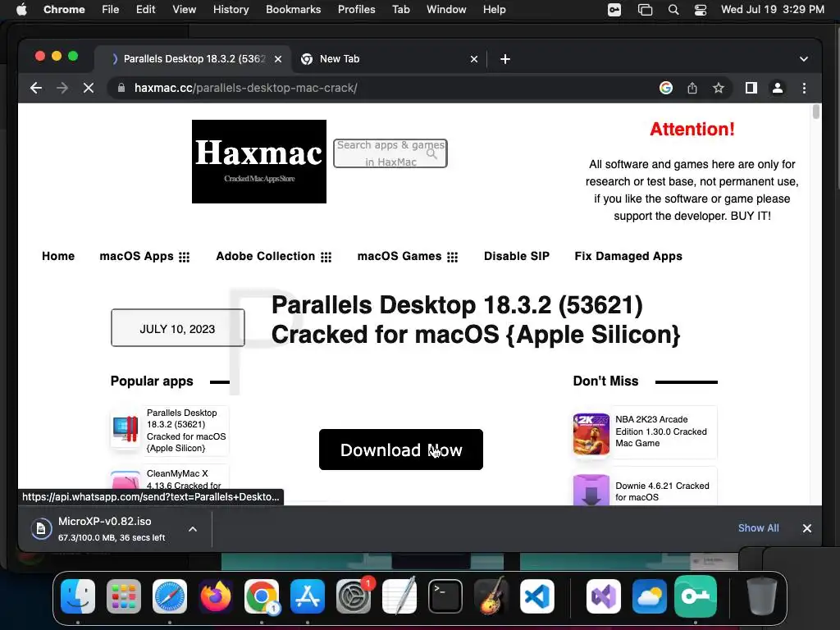Open NBA 2K23 Arcade Edition article
The width and height of the screenshot is (840, 630).
click(660, 431)
